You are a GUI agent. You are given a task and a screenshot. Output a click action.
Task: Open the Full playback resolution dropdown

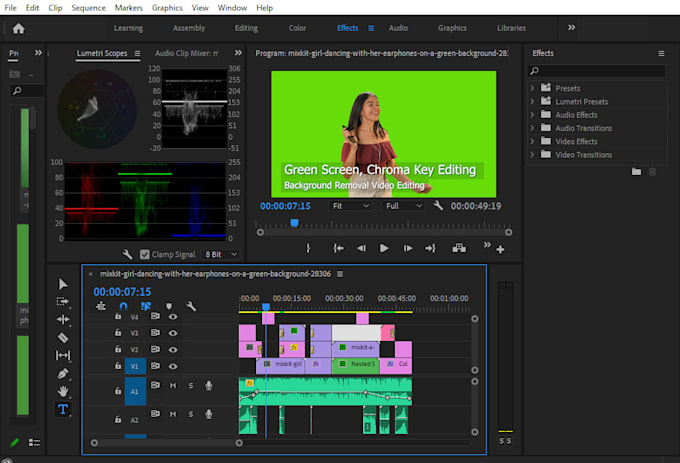pyautogui.click(x=404, y=206)
